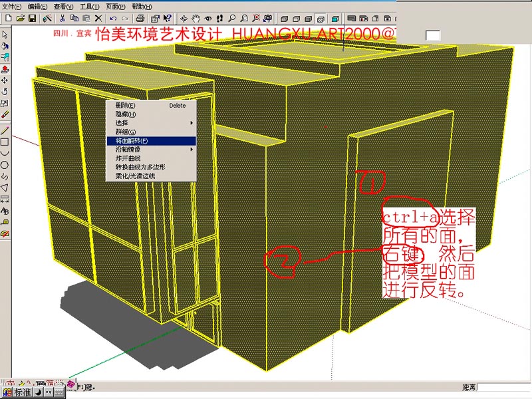This screenshot has width=532, height=399.
Task: Select the Zoom Window tool
Action: click(244, 19)
